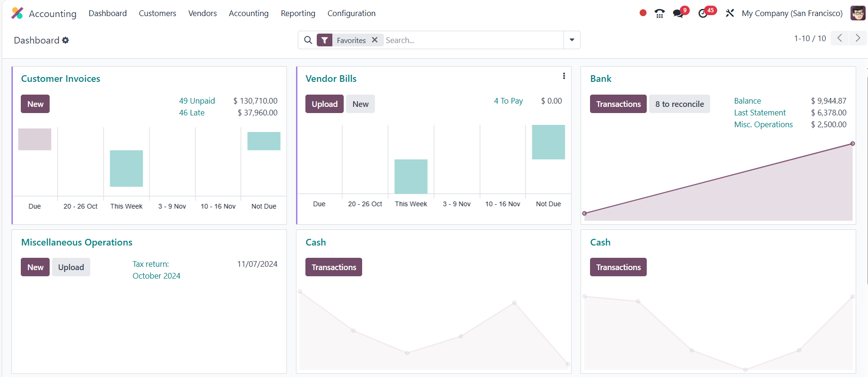
Task: Create a New customer invoice
Action: [35, 104]
